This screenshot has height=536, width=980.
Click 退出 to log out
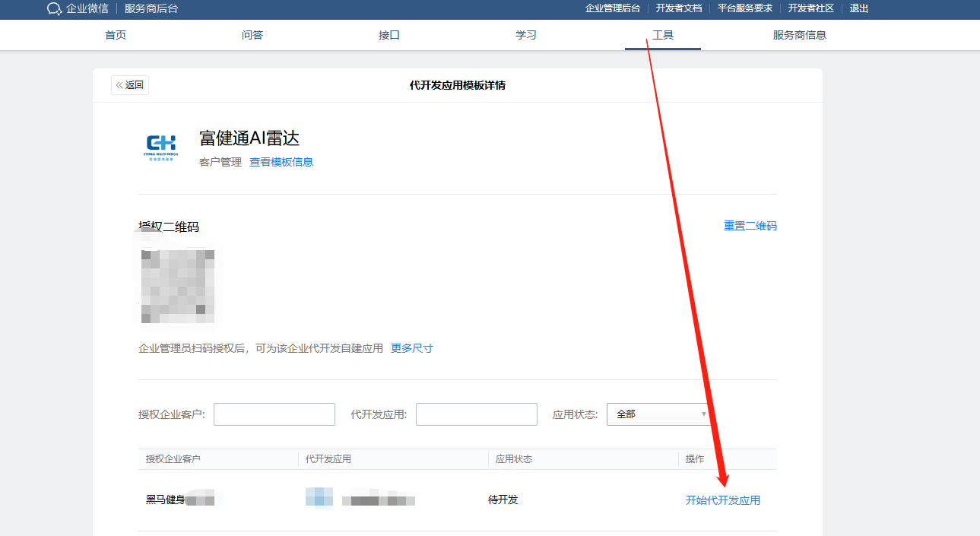[859, 8]
